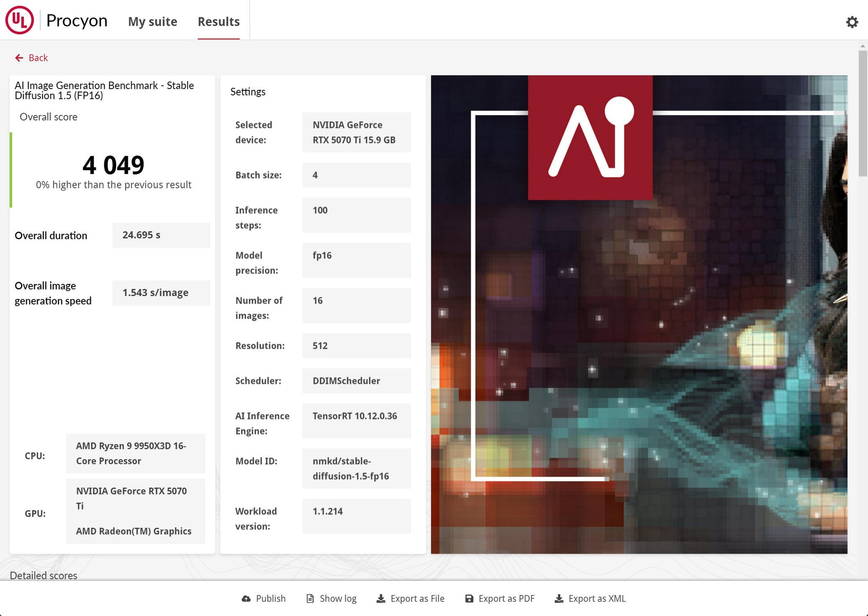Image resolution: width=868 pixels, height=616 pixels.
Task: Click the scrollbar up arrow
Action: click(x=862, y=46)
